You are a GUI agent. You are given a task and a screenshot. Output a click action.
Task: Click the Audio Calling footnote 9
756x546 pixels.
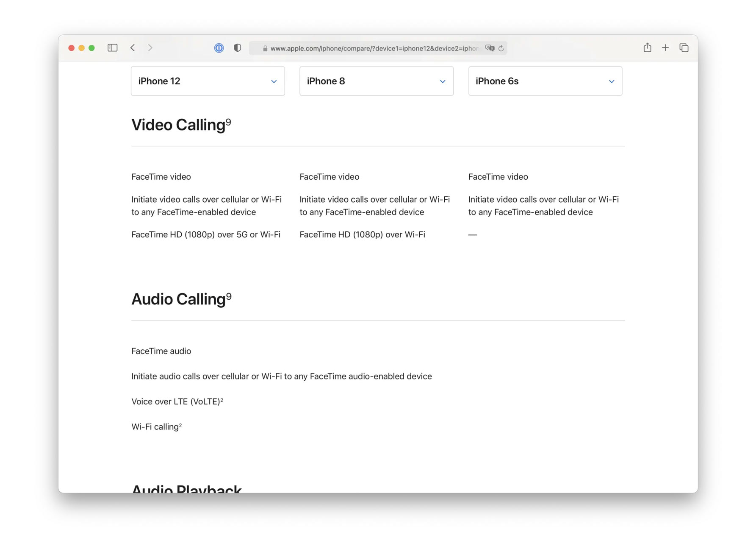point(229,296)
